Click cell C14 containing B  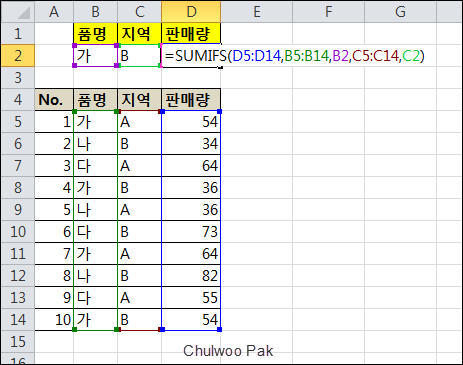pos(139,320)
